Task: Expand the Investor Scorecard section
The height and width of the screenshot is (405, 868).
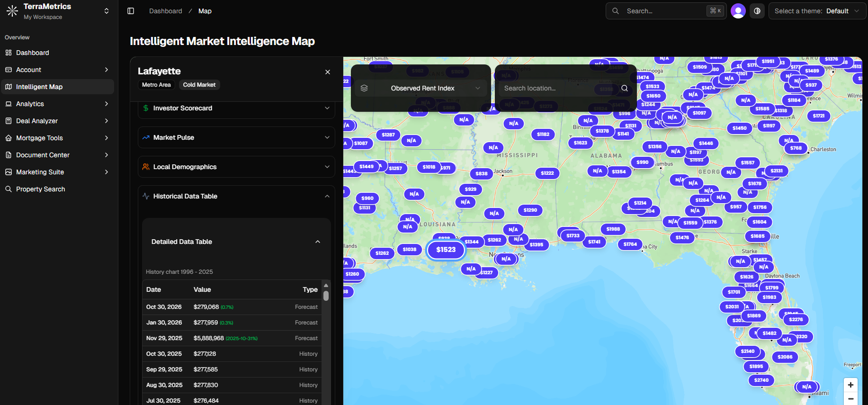Action: [236, 108]
